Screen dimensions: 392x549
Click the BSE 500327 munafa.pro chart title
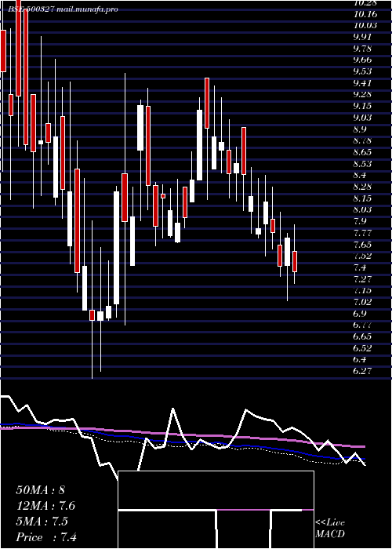click(64, 9)
